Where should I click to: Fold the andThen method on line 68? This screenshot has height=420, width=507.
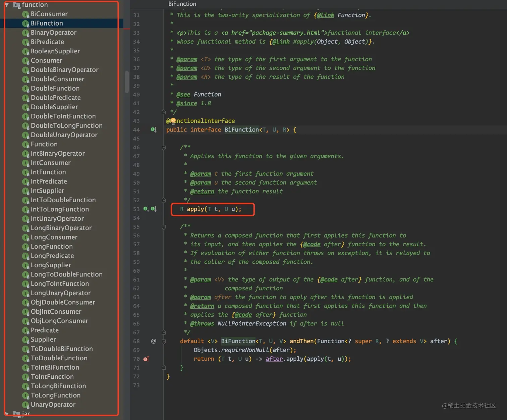[x=164, y=341]
